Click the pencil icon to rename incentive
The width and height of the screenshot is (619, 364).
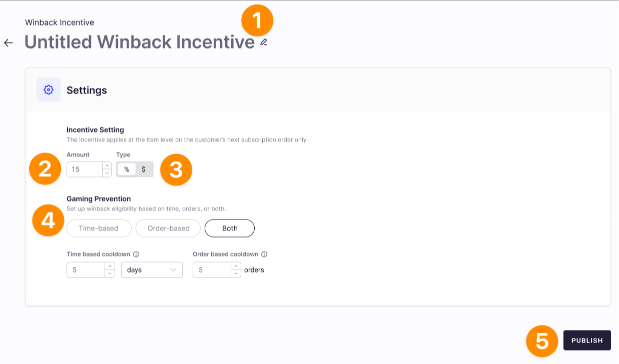point(264,42)
